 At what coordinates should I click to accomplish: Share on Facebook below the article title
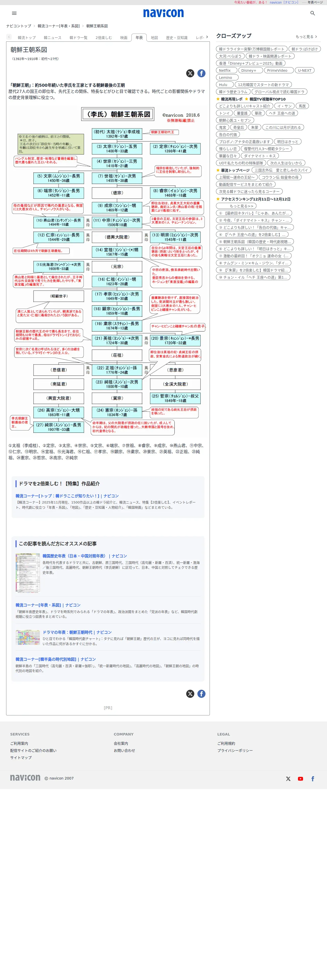point(201,74)
